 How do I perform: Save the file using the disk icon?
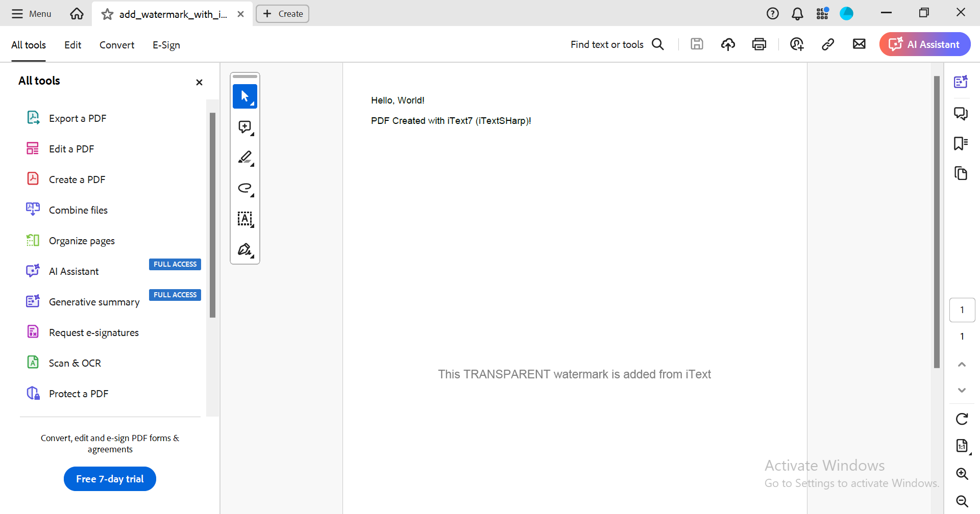pyautogui.click(x=697, y=44)
